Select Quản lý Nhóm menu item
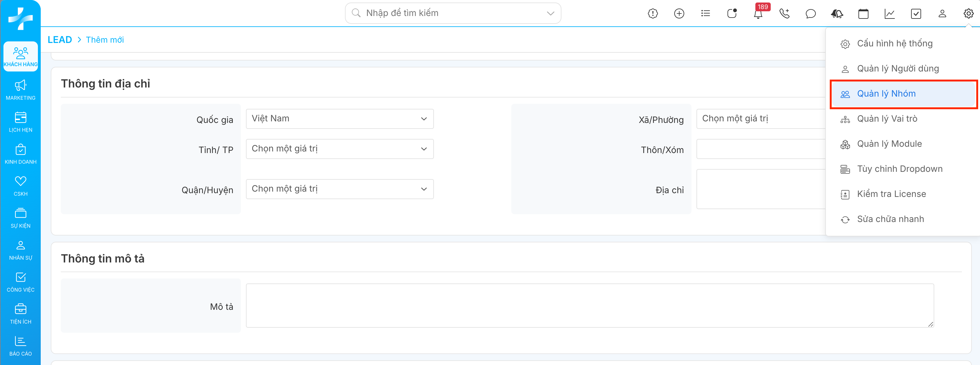Image resolution: width=980 pixels, height=365 pixels. click(x=886, y=94)
